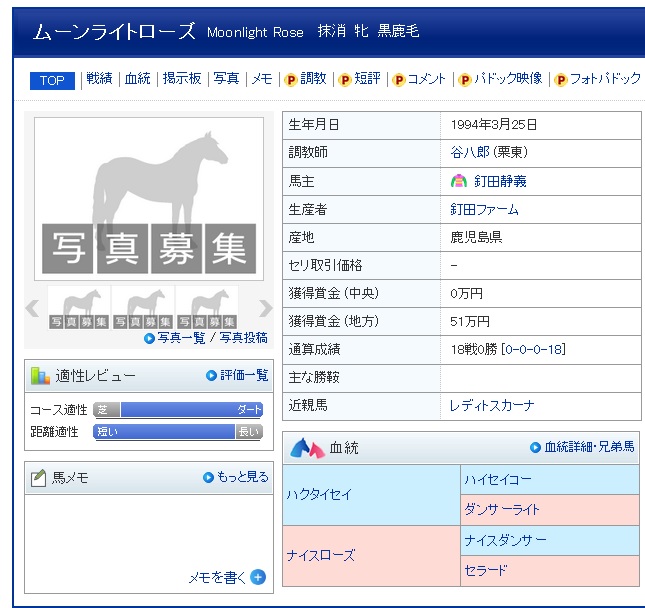This screenshot has width=645, height=608.
Task: Open the 写真一覧 link
Action: [181, 338]
